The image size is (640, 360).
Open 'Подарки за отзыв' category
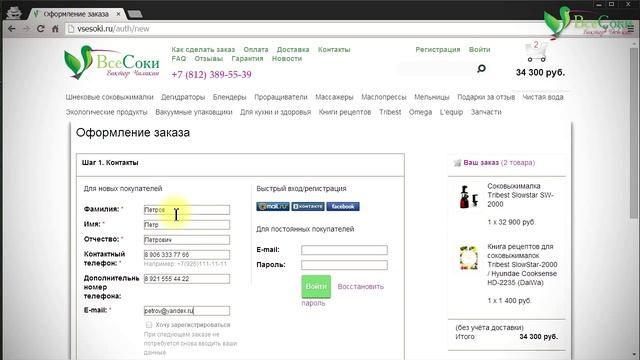click(x=486, y=97)
